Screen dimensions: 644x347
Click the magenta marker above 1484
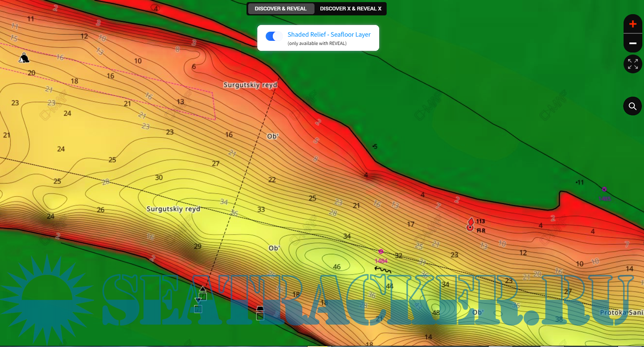[x=380, y=252]
